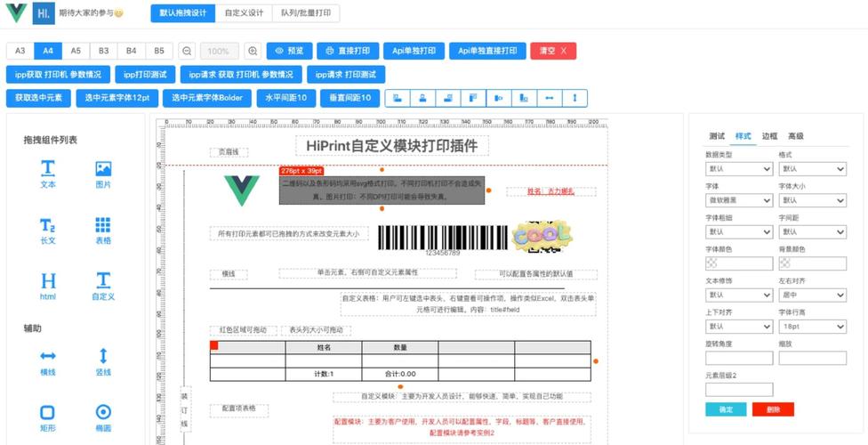868x445 pixels.
Task: Select the COOL sticker image on canvas
Action: [542, 238]
